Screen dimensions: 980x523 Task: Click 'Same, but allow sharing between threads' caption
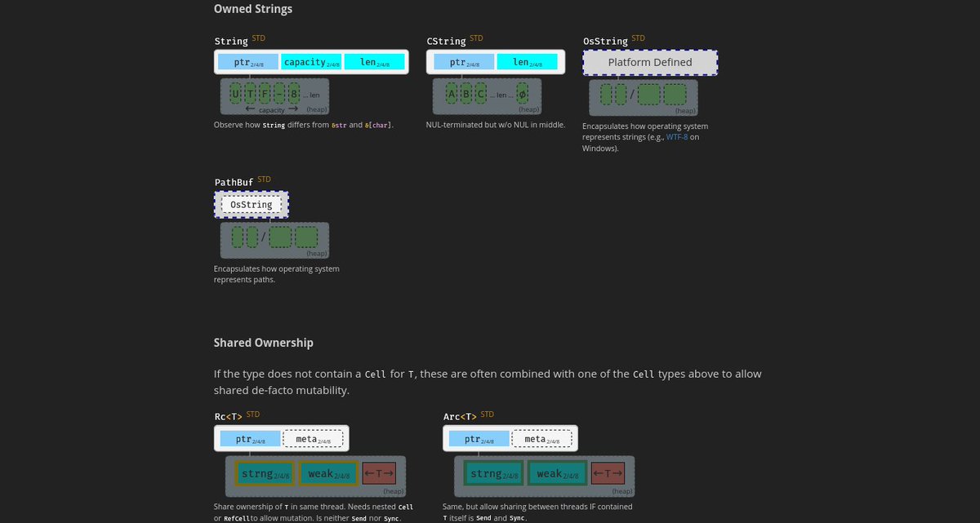point(537,512)
